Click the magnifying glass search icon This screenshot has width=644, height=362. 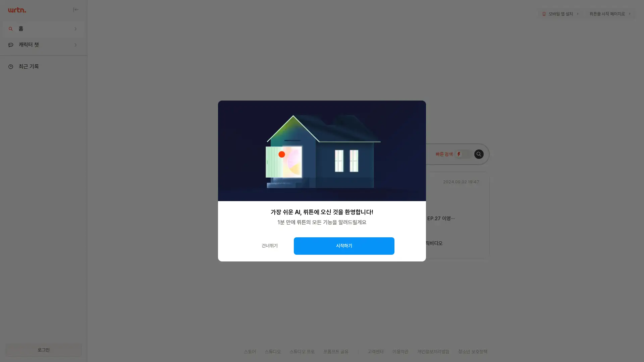pyautogui.click(x=479, y=154)
